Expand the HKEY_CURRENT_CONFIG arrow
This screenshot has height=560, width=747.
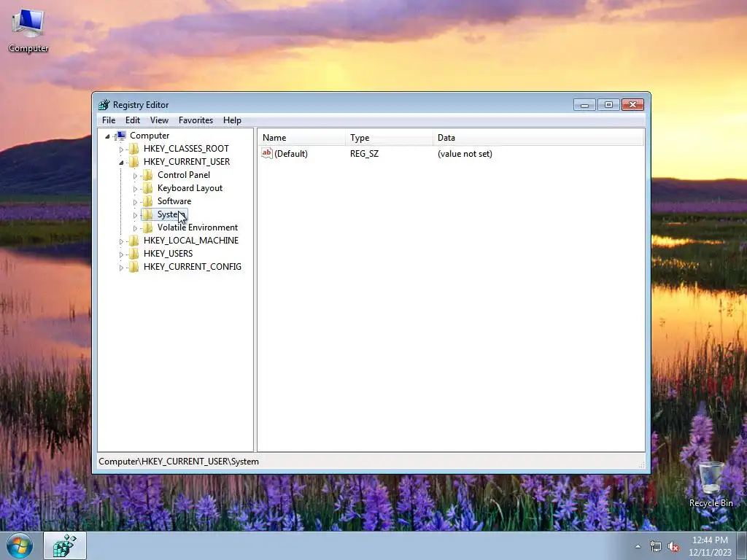tap(121, 268)
